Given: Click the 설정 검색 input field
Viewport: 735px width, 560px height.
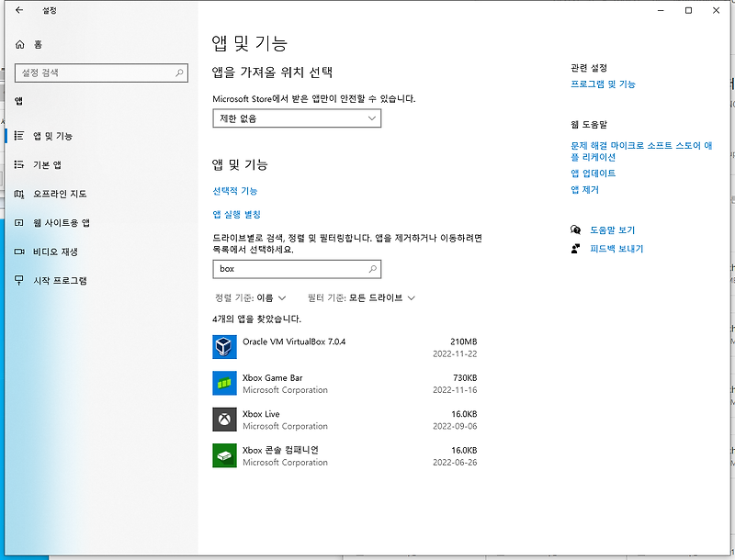Looking at the screenshot, I should click(101, 73).
